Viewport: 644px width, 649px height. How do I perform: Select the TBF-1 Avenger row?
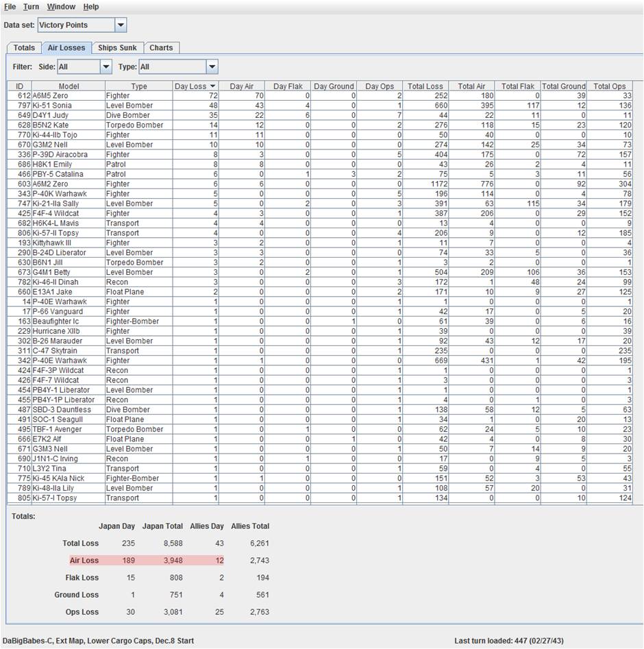click(320, 429)
